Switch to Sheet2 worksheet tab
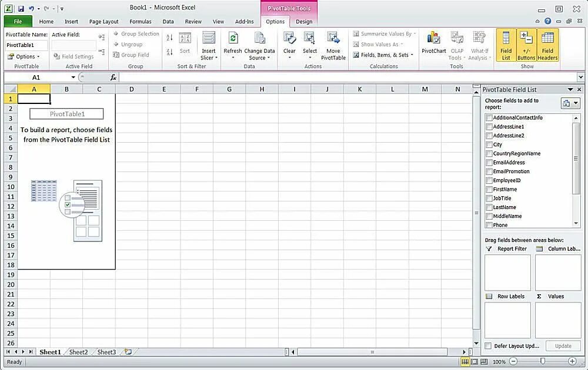This screenshot has width=588, height=370. 78,352
